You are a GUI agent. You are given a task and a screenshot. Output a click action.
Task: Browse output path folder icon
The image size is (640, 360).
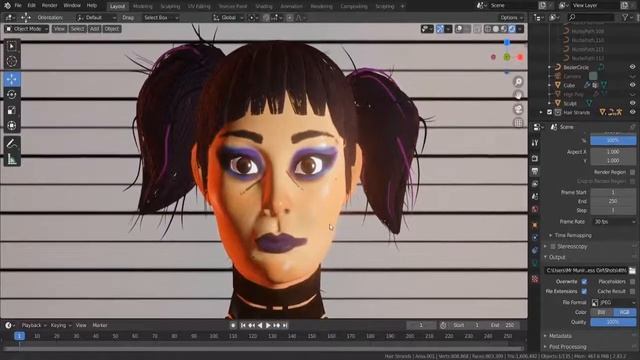(x=632, y=270)
